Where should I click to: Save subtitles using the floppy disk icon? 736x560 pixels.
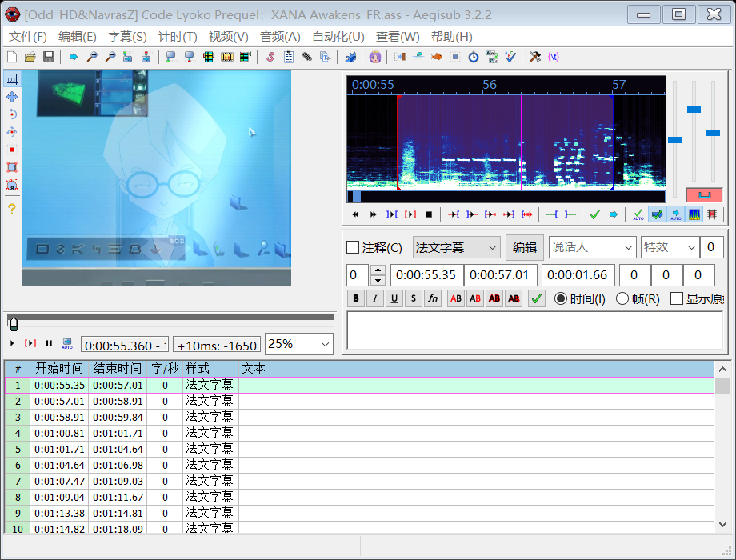pyautogui.click(x=48, y=58)
